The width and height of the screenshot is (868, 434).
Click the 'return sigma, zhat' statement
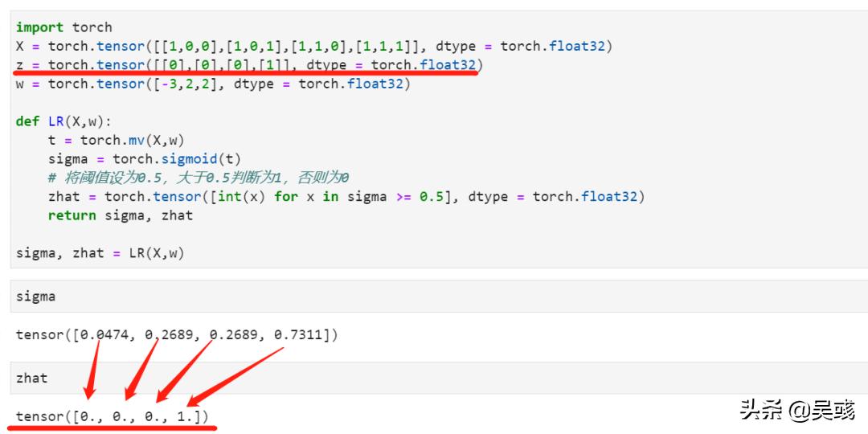click(x=120, y=215)
